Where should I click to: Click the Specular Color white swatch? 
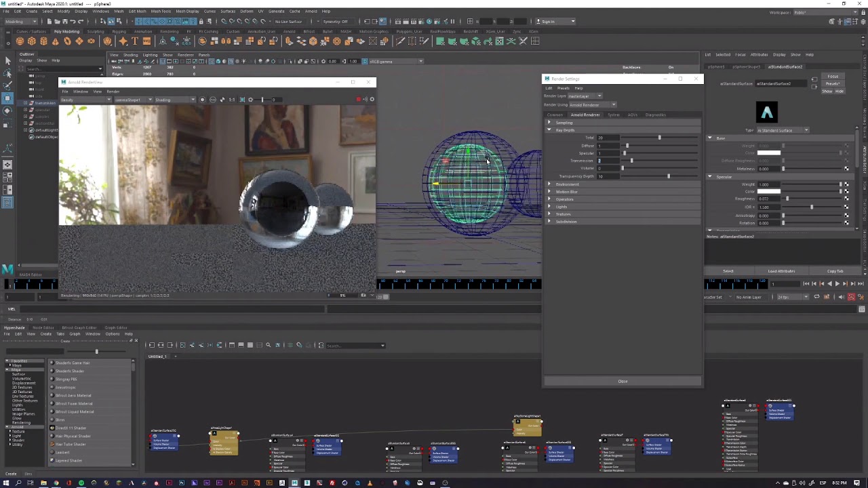(769, 192)
